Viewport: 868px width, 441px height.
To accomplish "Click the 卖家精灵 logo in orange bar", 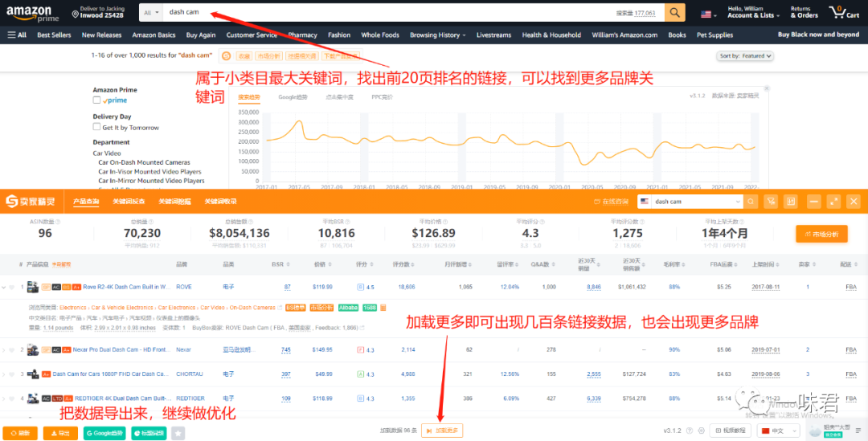I will [x=31, y=202].
